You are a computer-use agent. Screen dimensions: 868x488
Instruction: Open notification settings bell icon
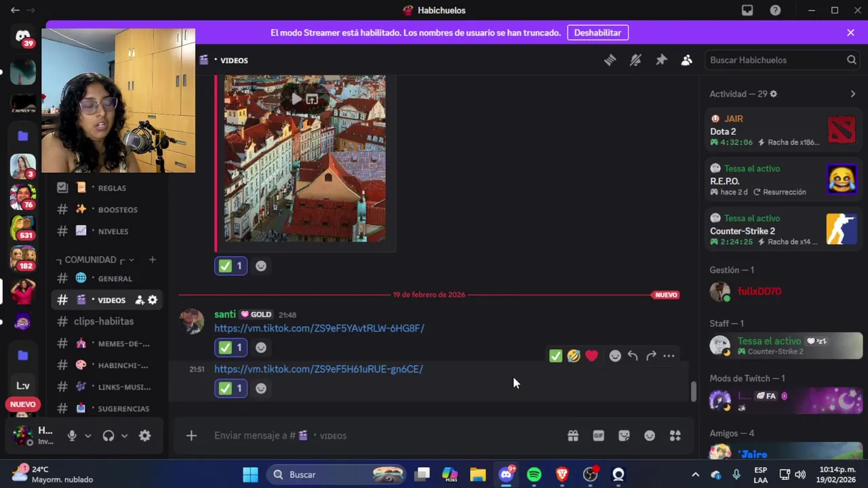635,60
